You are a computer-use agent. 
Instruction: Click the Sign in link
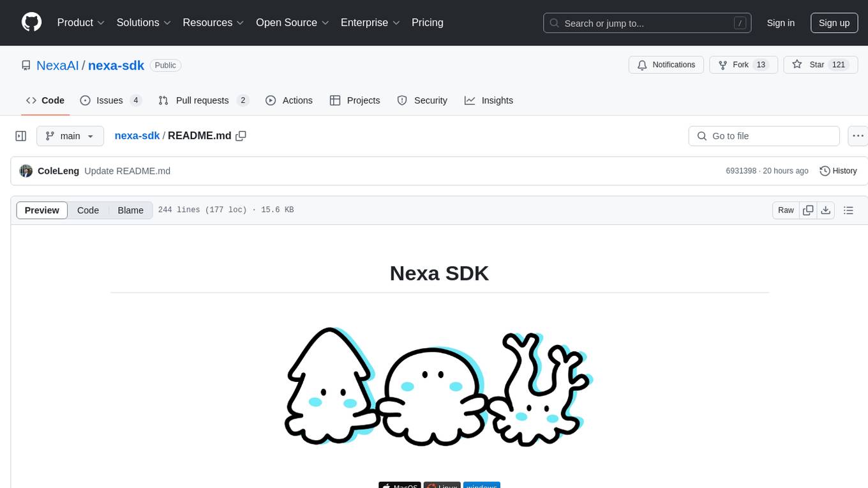[781, 23]
